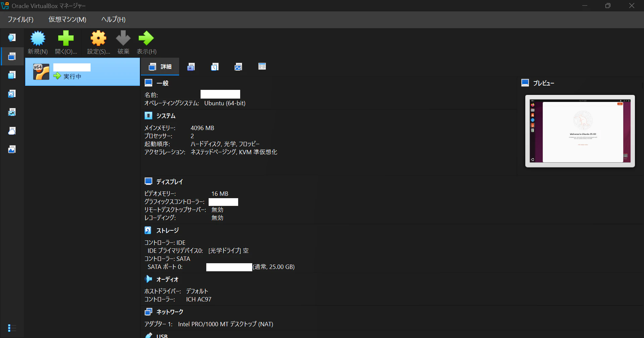Viewport: 644px width, 338px height.
Task: Click the Intel PRO/1000 MT adapter entry
Action: [225, 324]
